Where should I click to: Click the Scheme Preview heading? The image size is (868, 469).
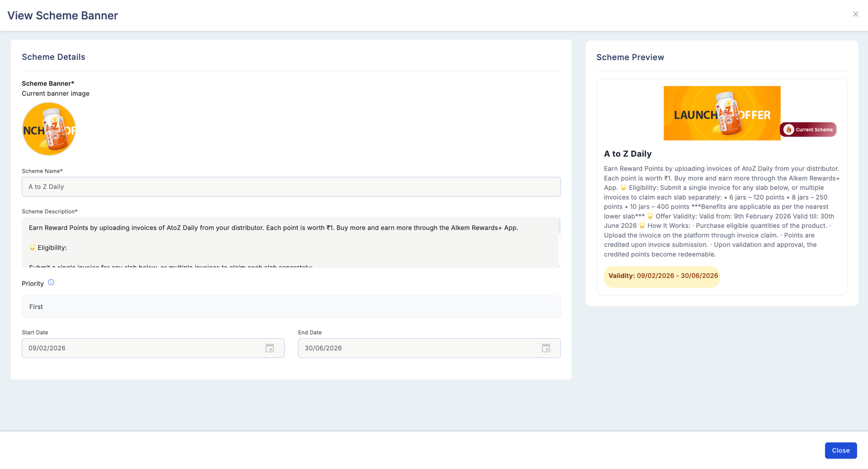tap(630, 57)
